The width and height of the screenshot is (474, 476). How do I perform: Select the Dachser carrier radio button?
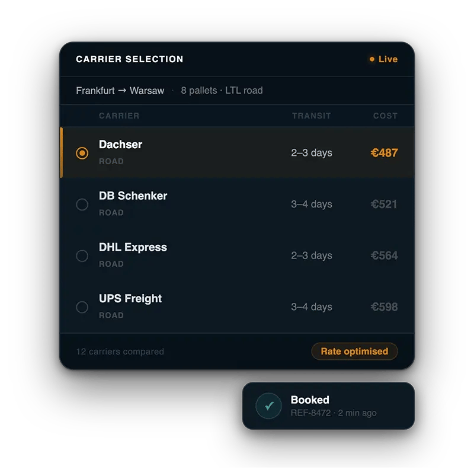coord(82,153)
